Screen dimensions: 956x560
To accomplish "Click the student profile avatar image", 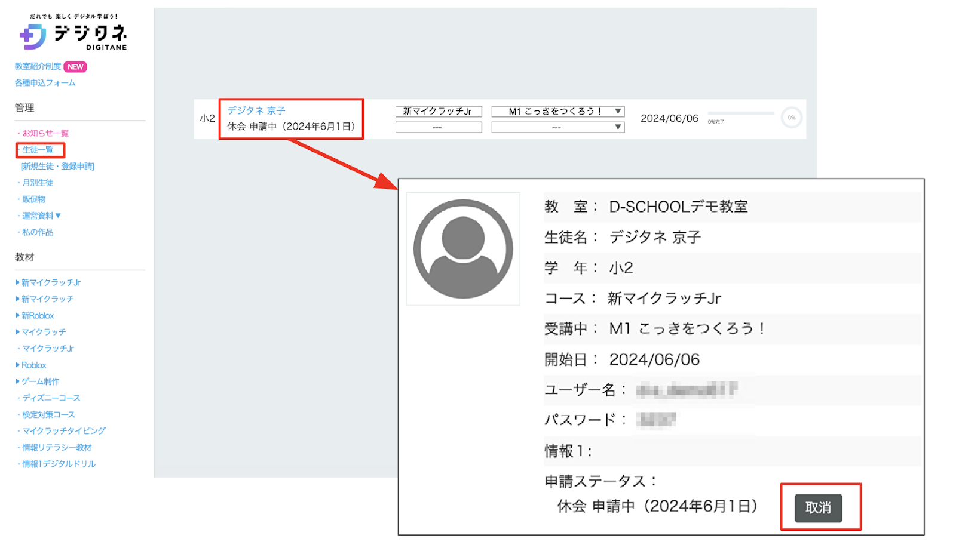I will tap(463, 249).
